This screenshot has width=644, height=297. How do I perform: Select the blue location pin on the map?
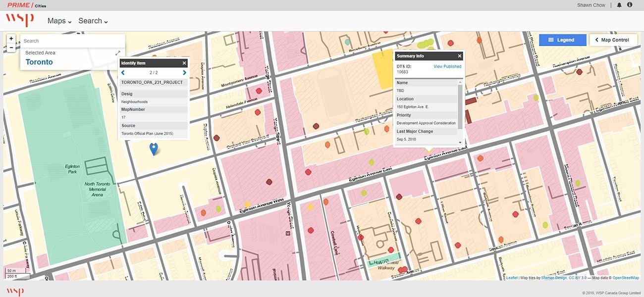click(x=154, y=148)
